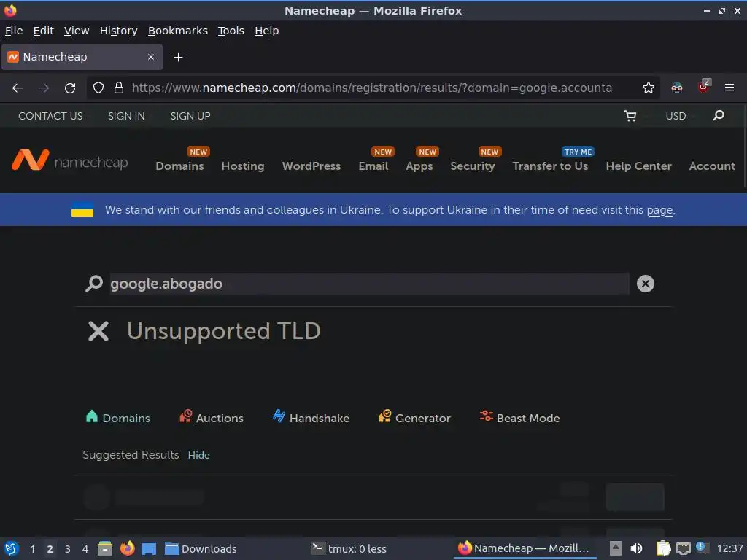Open the uBlock extension icon
The width and height of the screenshot is (747, 560).
[x=704, y=87]
